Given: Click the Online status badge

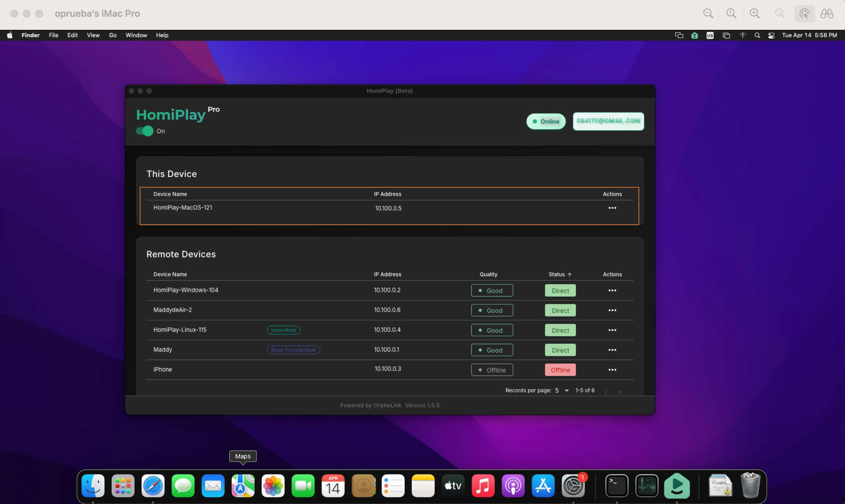Looking at the screenshot, I should coord(546,122).
